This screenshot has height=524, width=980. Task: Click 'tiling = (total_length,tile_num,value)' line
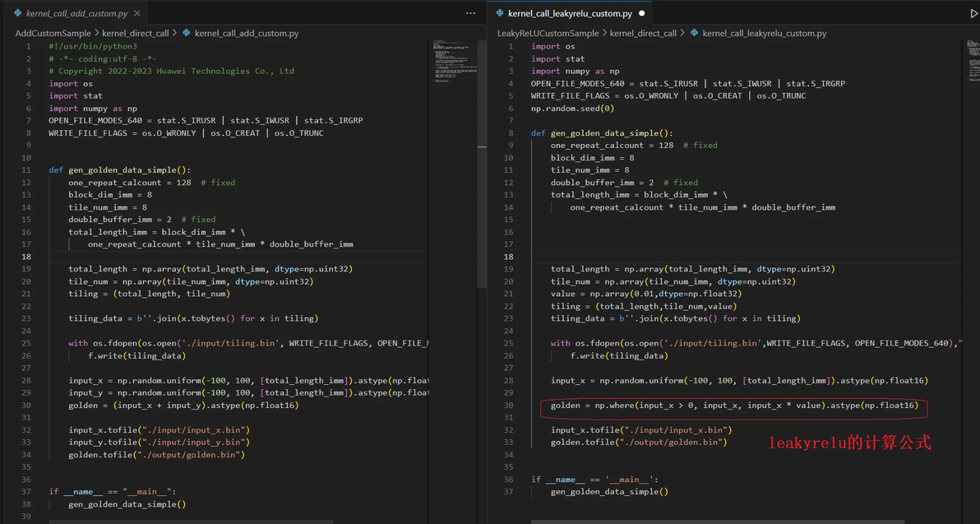(x=644, y=306)
